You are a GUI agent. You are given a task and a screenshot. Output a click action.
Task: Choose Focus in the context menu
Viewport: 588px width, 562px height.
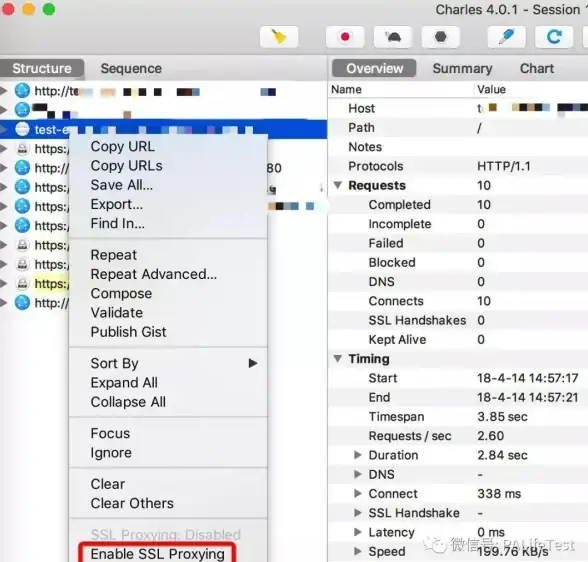coord(168,433)
